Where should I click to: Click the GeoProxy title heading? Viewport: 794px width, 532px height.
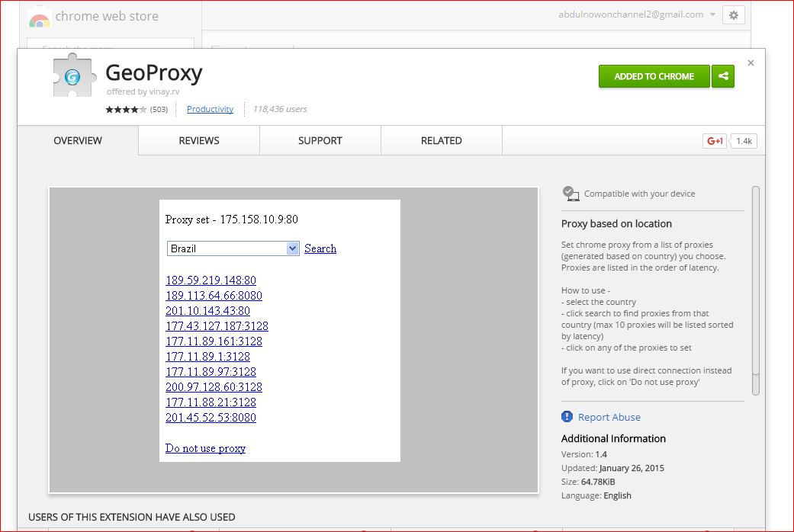tap(154, 73)
